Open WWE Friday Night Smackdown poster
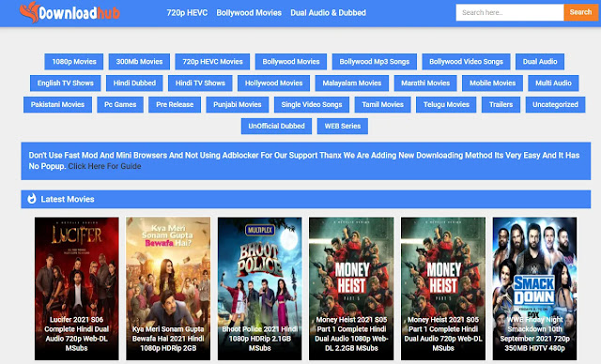 click(x=534, y=289)
